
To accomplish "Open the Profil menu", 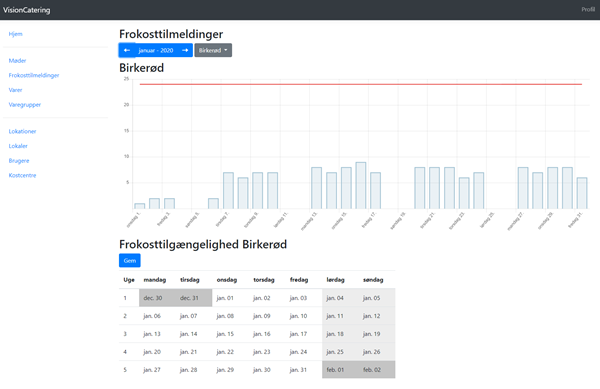I will (x=588, y=10).
